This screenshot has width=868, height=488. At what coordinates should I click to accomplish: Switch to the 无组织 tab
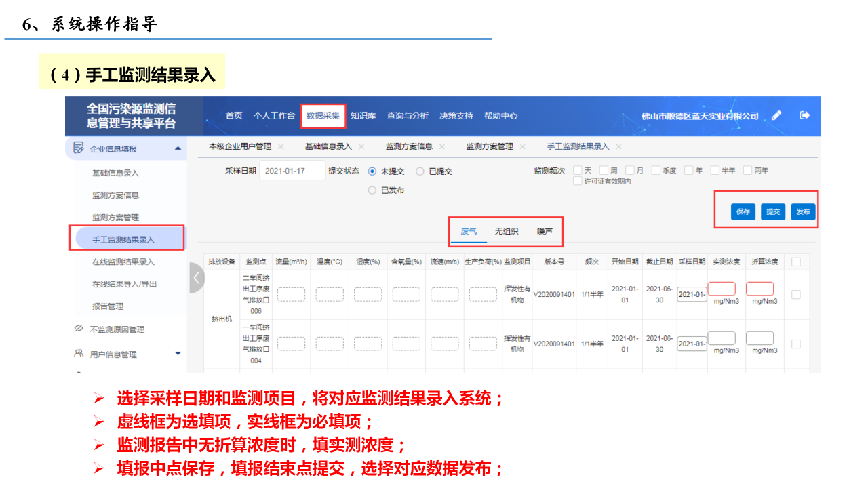tap(506, 231)
